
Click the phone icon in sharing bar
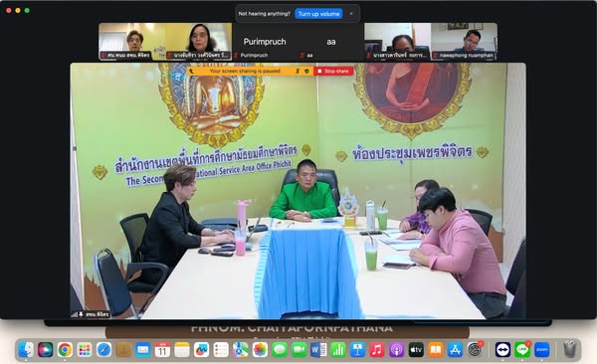click(x=191, y=72)
